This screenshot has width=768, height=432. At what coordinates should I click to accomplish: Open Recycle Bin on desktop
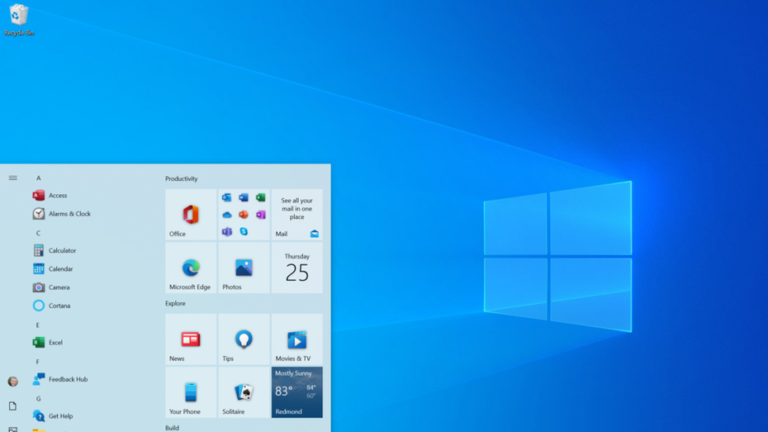(x=19, y=20)
